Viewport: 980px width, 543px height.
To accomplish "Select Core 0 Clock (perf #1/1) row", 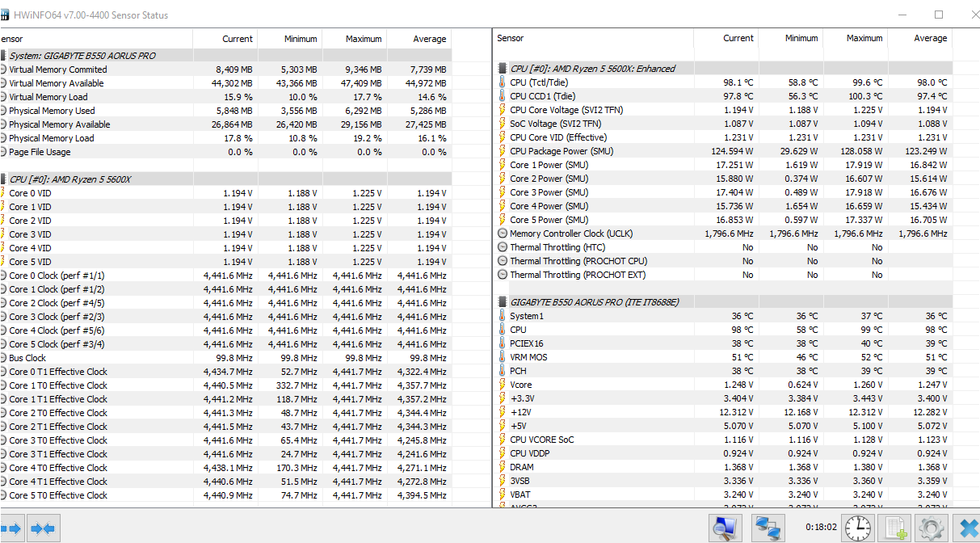I will click(x=225, y=276).
